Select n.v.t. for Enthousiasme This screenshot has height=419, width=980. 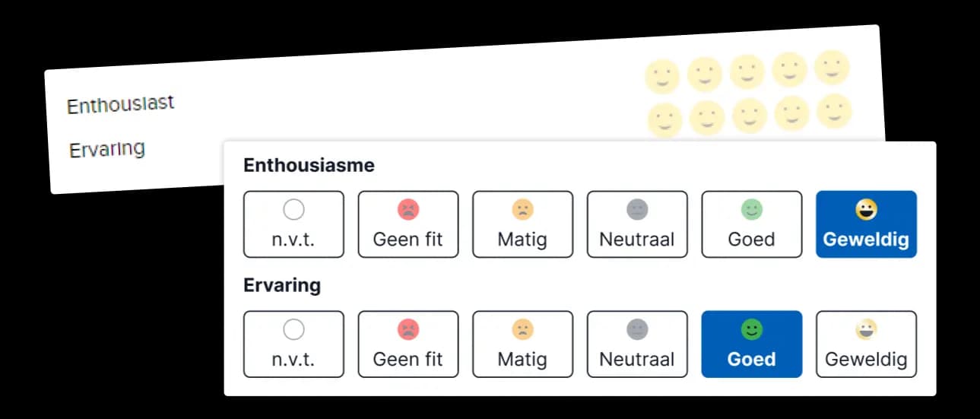tap(293, 224)
